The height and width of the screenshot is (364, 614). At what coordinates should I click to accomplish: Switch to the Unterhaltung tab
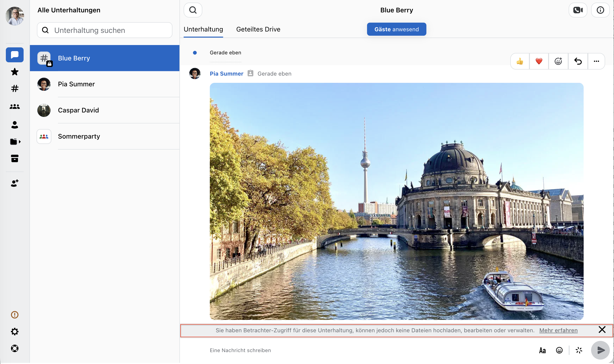pos(203,29)
